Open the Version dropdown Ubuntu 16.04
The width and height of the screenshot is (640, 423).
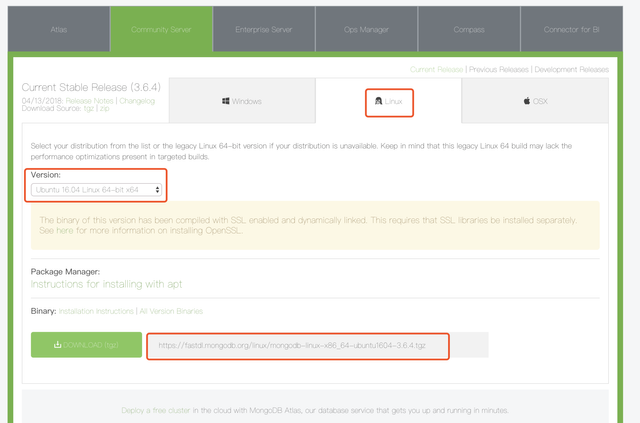[x=96, y=189]
